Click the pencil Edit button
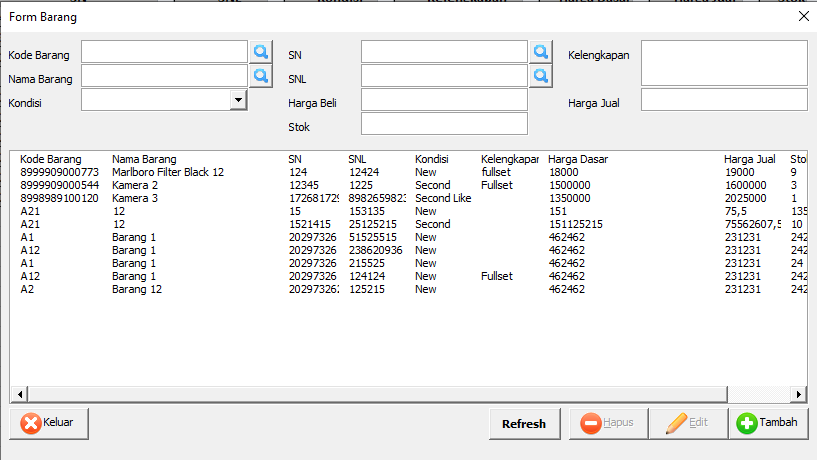 point(687,423)
